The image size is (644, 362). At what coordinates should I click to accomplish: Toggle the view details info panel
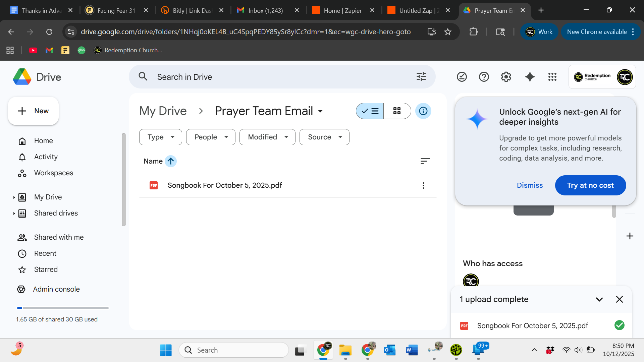423,111
